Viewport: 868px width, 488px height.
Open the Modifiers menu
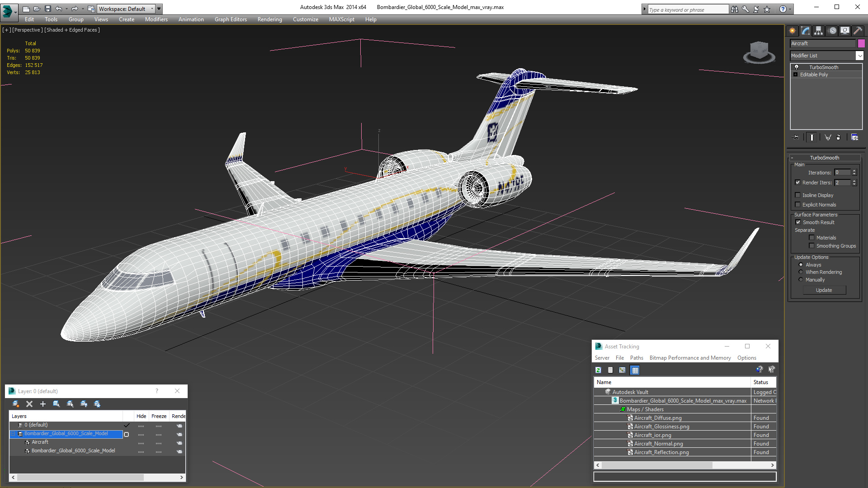point(156,19)
